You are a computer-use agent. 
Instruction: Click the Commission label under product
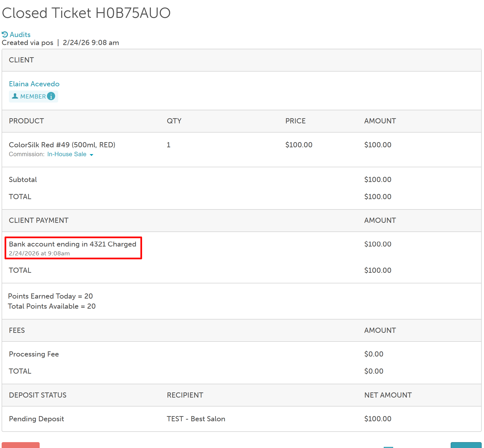(x=27, y=154)
